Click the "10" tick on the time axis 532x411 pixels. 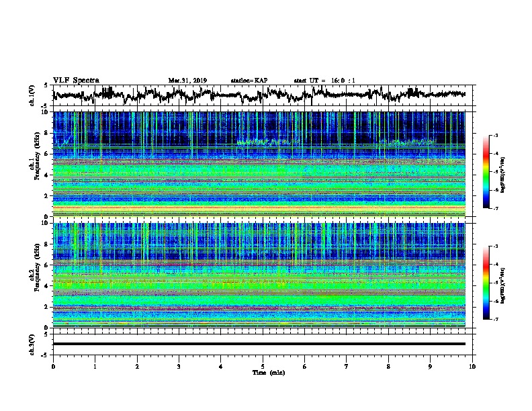(x=472, y=366)
